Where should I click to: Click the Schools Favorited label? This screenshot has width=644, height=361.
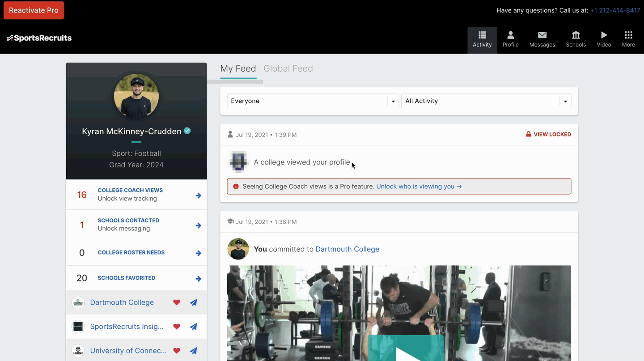point(127,278)
